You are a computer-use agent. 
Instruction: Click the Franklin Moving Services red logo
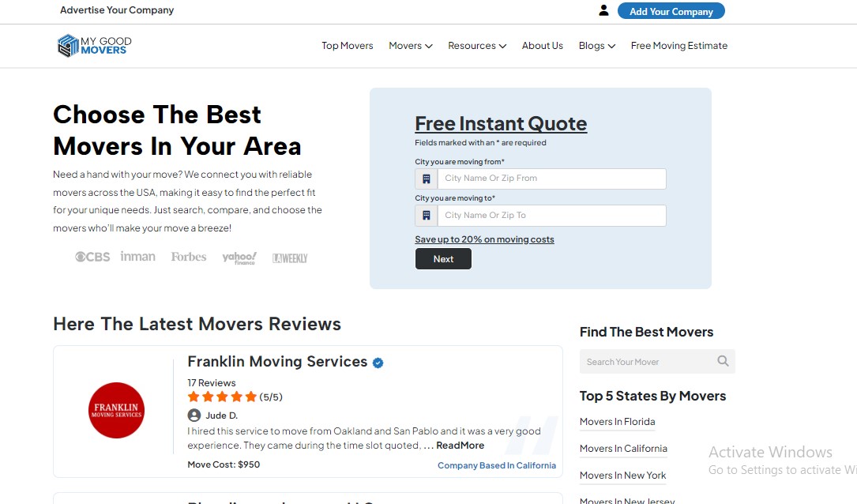click(116, 410)
